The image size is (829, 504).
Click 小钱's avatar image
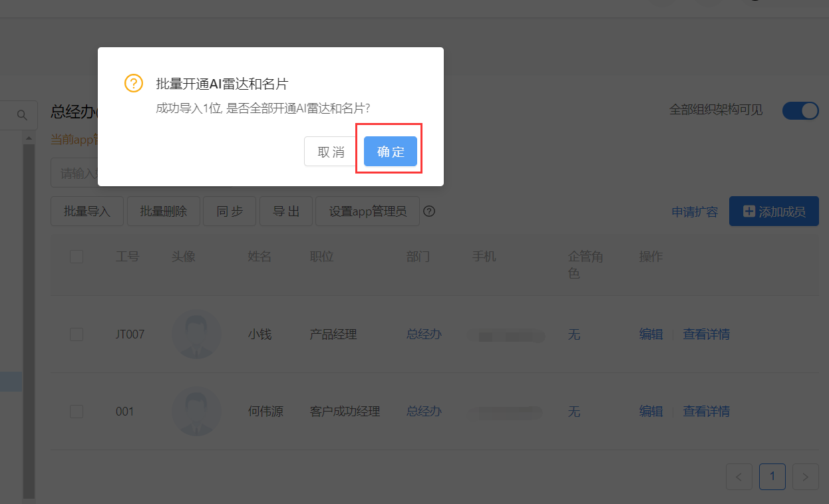point(196,334)
